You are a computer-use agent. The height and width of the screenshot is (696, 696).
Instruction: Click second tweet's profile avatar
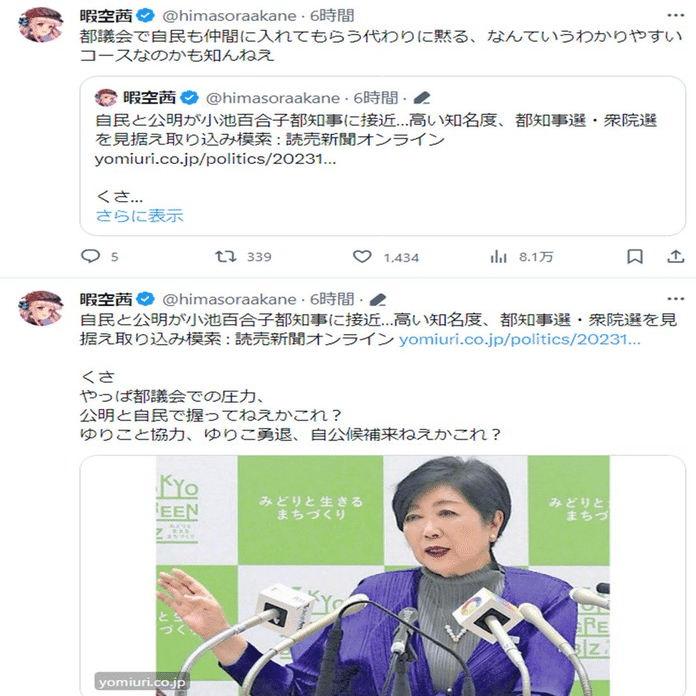(x=40, y=308)
